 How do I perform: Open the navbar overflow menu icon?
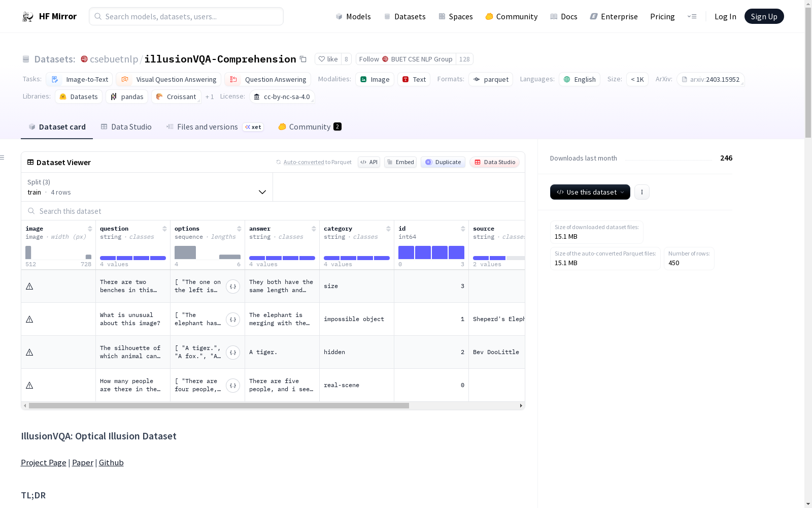coord(692,16)
